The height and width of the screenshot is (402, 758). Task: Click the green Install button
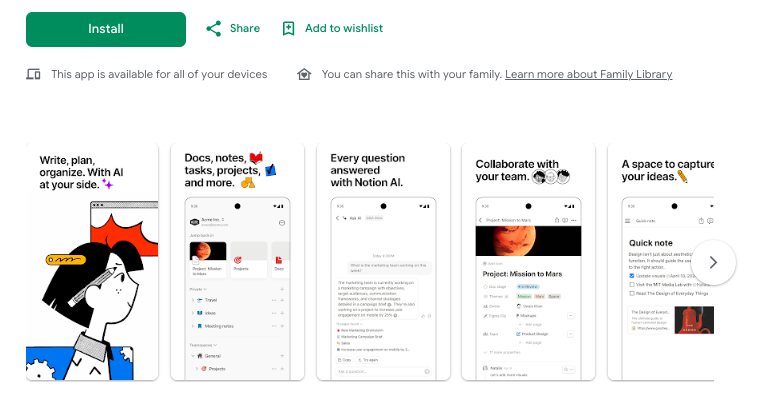click(x=106, y=29)
